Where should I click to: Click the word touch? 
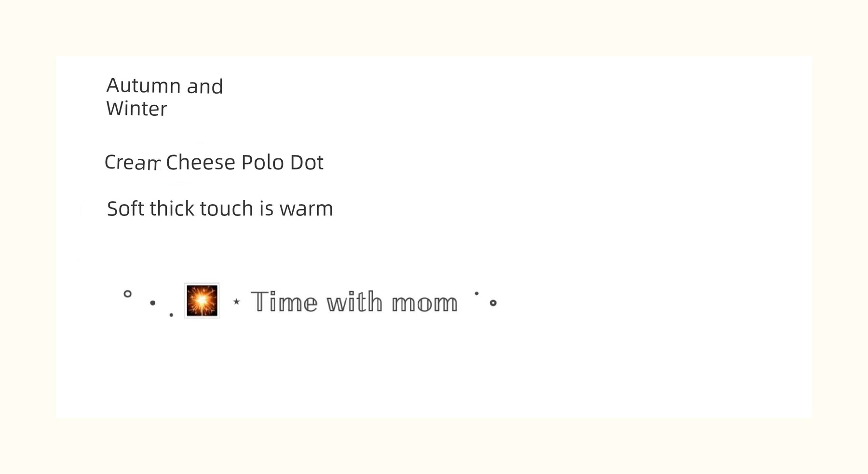(x=226, y=209)
